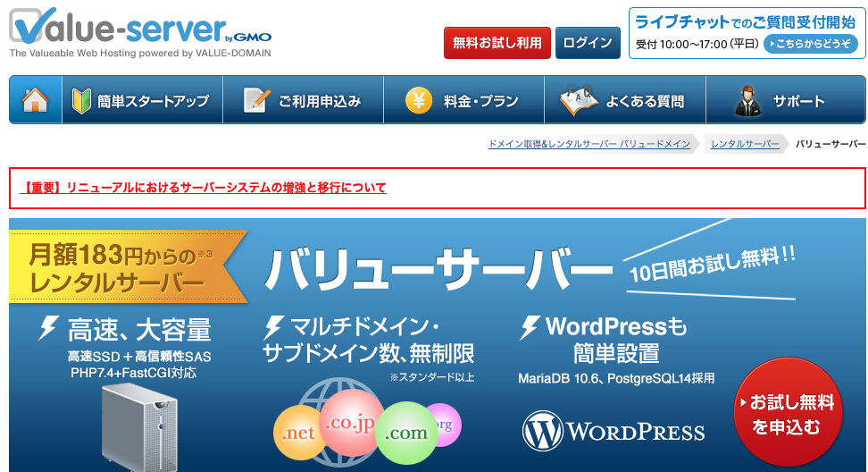Viewport: 868px width, 472px height.
Task: Click the large バリューサーバー banner title
Action: [x=438, y=269]
